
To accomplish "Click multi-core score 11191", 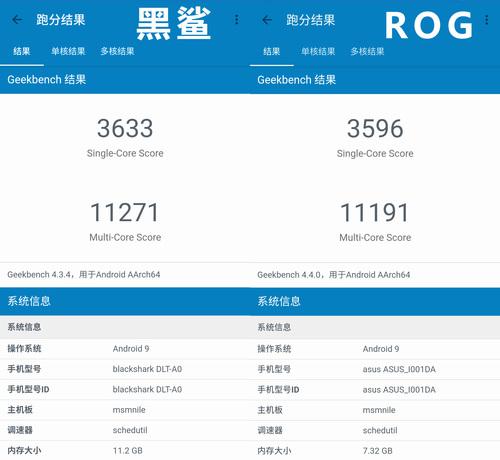I will click(375, 213).
